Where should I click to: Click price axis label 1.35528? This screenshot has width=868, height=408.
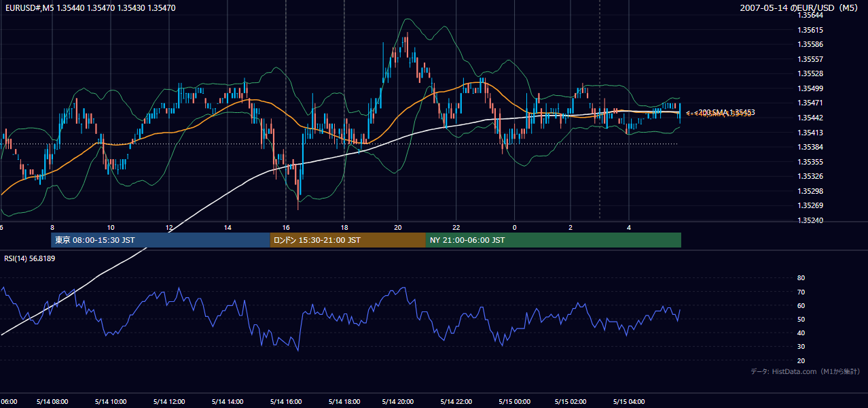click(x=811, y=73)
